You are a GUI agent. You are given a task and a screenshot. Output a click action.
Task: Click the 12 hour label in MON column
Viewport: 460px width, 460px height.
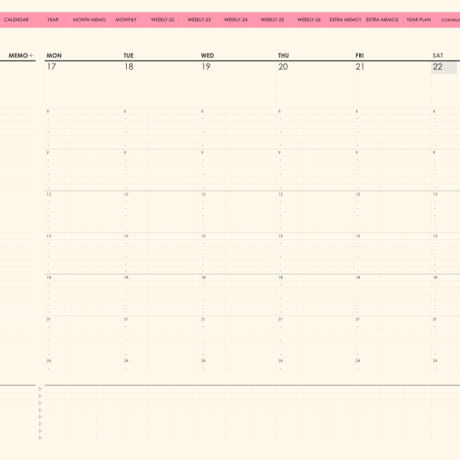(x=49, y=194)
